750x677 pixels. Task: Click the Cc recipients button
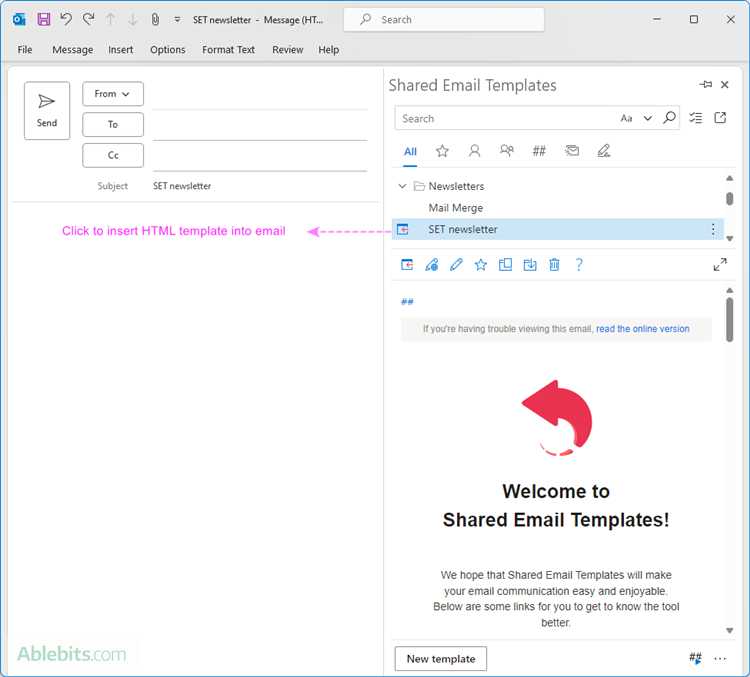click(x=113, y=155)
